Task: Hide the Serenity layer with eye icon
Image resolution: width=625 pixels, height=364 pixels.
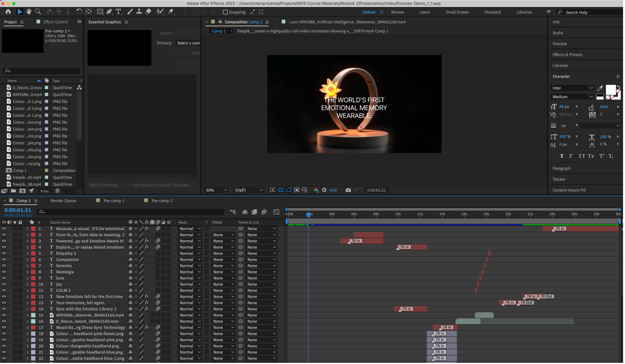Action: (x=4, y=266)
